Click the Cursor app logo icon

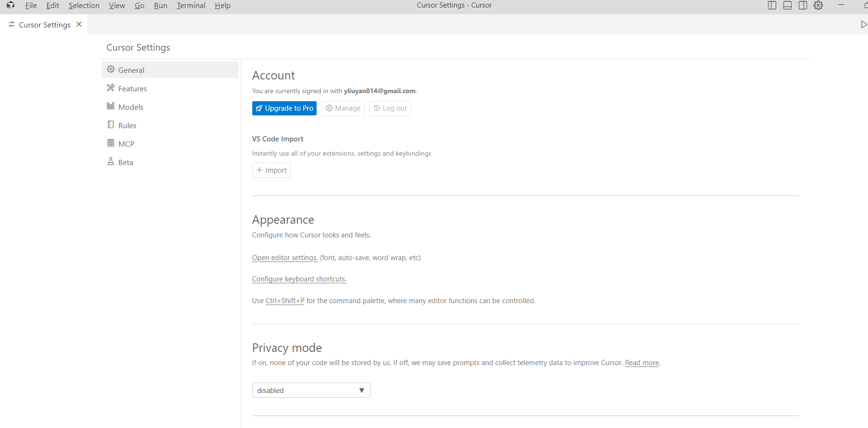point(10,5)
